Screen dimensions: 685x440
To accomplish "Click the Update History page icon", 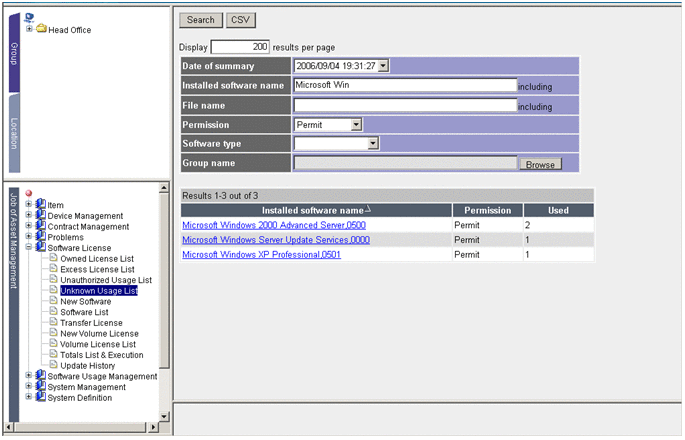I will pos(53,366).
